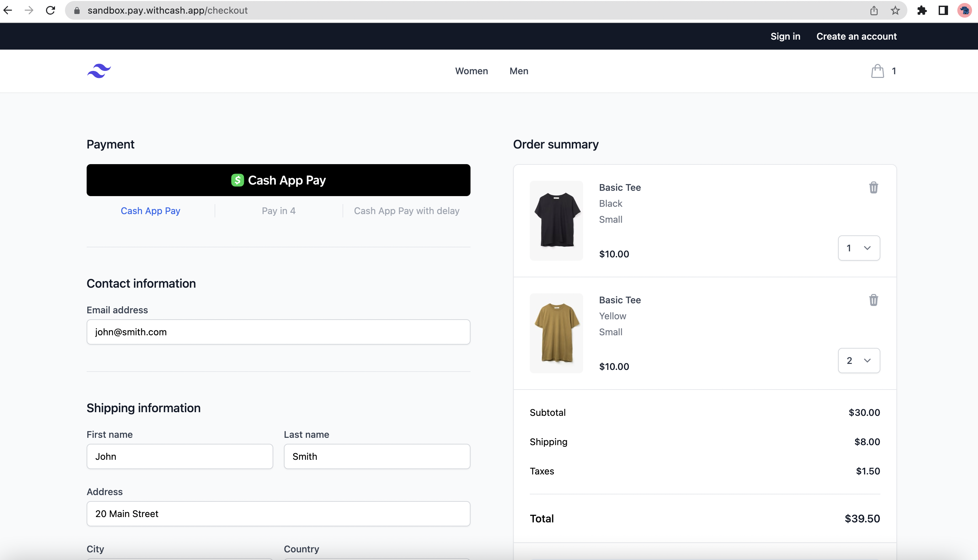The height and width of the screenshot is (560, 978).
Task: Delete the yellow Basic Tee with trash icon
Action: [873, 300]
